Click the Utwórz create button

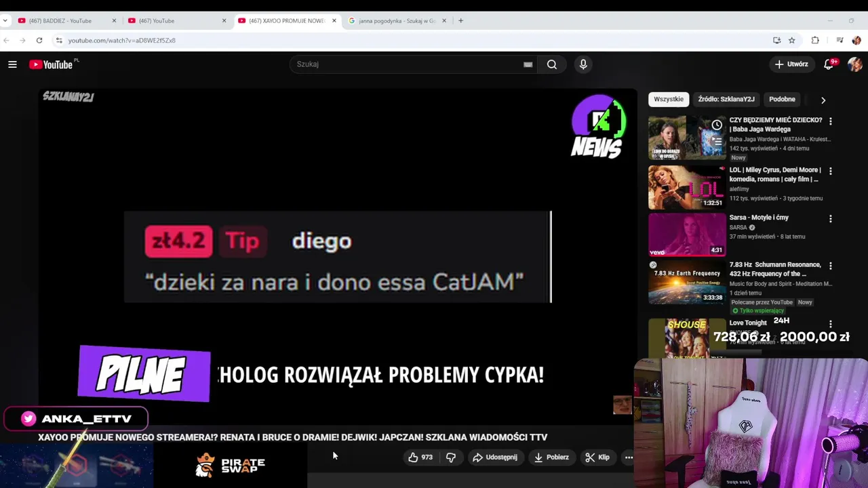click(792, 64)
